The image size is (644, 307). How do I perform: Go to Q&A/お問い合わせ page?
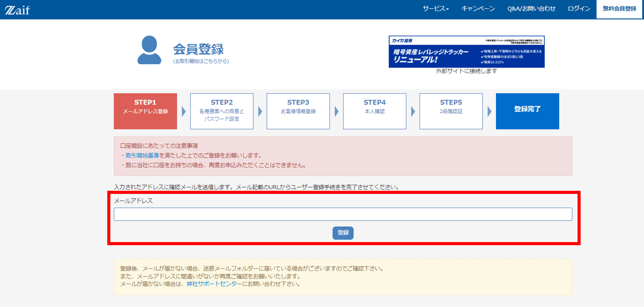pos(531,9)
